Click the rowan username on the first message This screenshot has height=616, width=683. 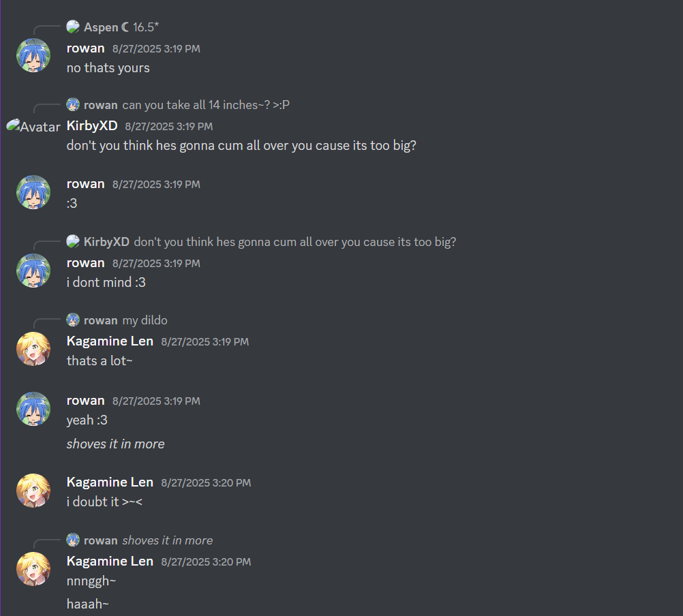tap(85, 48)
